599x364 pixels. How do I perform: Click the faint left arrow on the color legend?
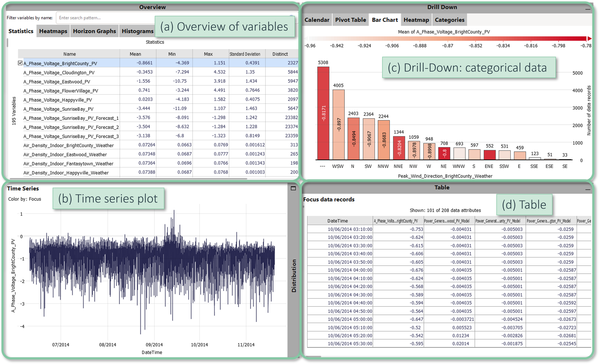(306, 38)
